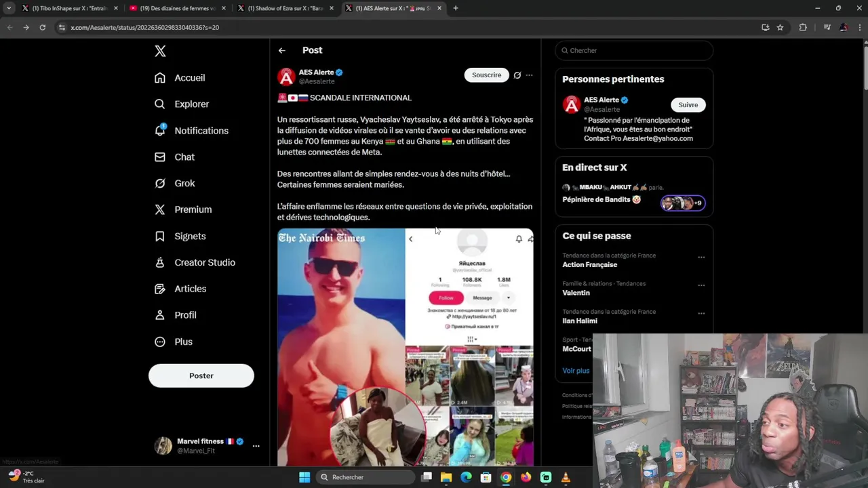The height and width of the screenshot is (488, 868).
Task: Click the Grok explain icon on the post
Action: click(x=517, y=75)
